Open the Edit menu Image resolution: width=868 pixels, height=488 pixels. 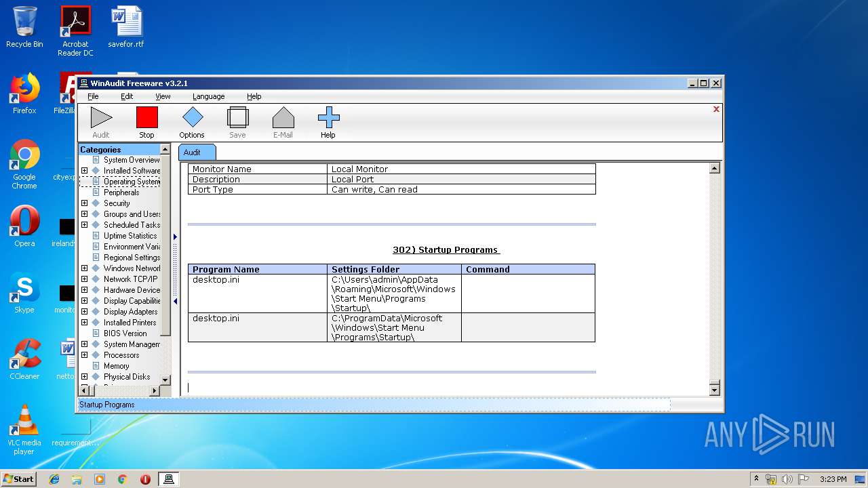[127, 96]
